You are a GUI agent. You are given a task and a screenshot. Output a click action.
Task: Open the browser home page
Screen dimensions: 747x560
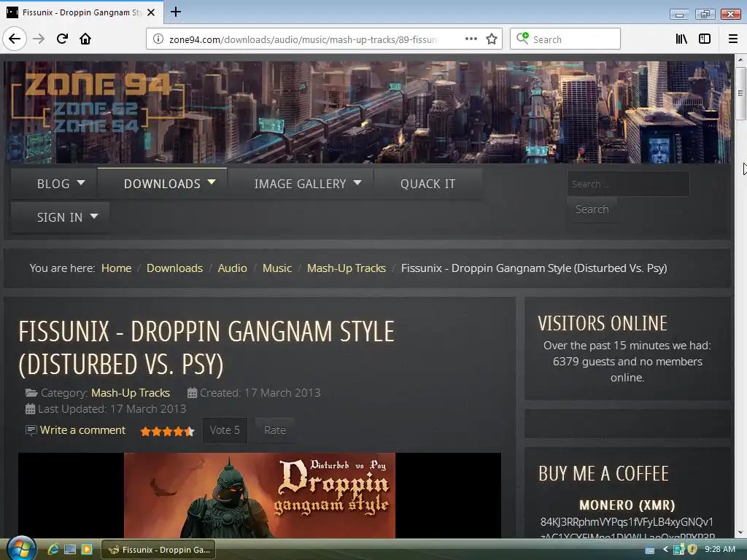(85, 39)
